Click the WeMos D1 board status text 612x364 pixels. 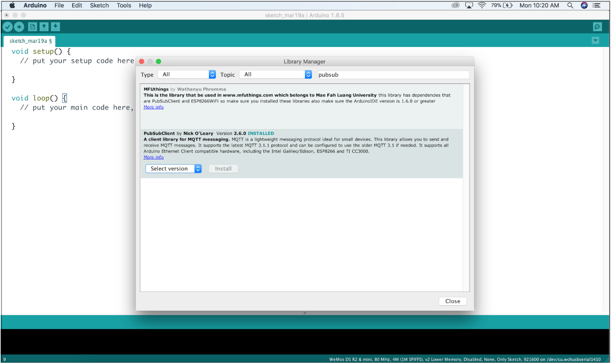[x=465, y=359]
